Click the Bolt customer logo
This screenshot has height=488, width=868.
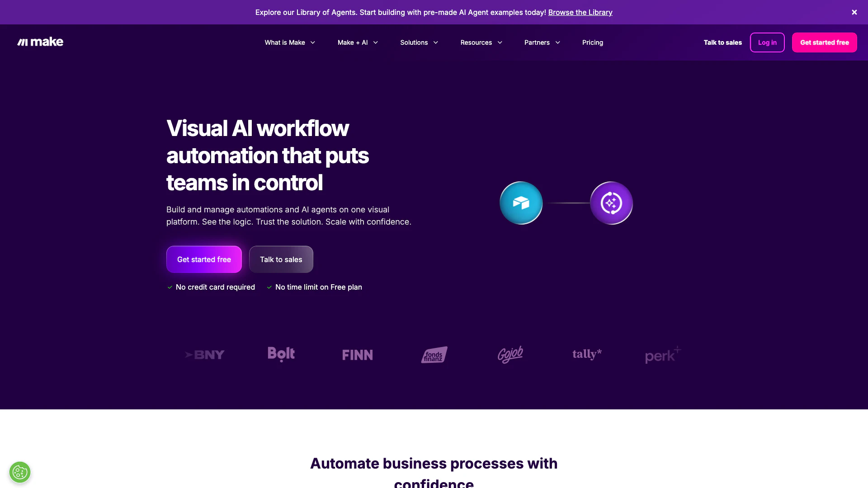[281, 354]
